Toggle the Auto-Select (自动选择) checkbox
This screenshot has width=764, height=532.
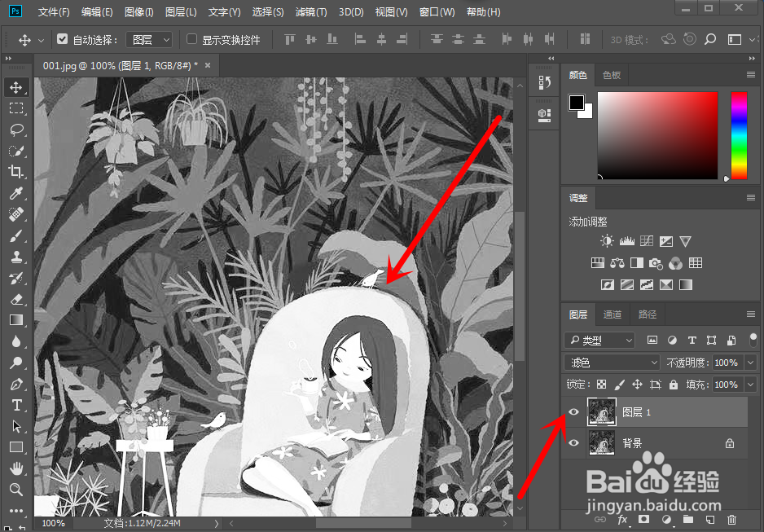[x=63, y=39]
